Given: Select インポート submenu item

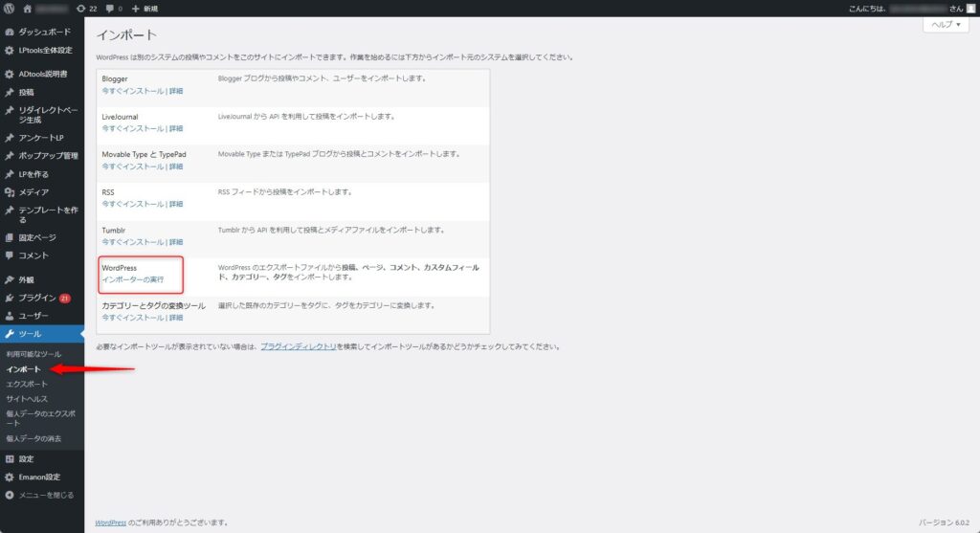Looking at the screenshot, I should click(x=23, y=369).
